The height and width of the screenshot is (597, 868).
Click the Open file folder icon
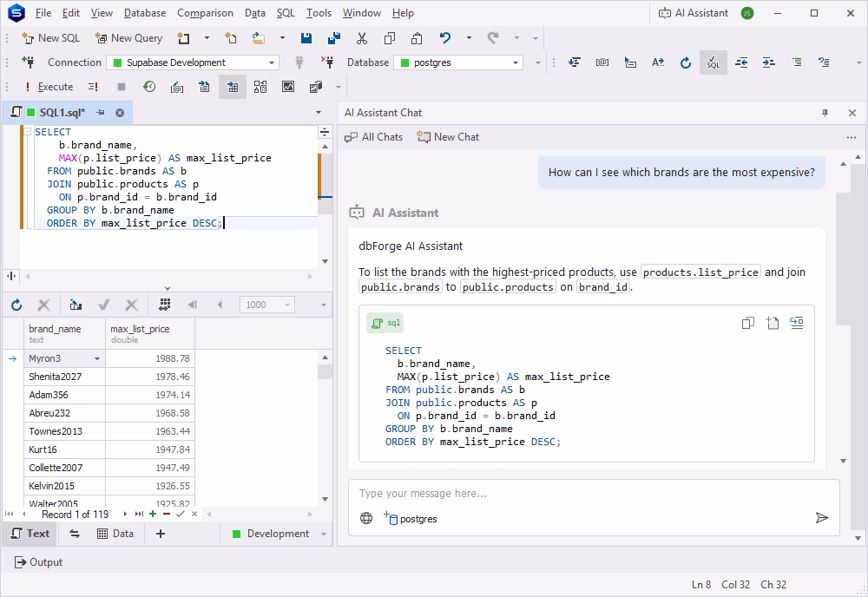click(258, 38)
